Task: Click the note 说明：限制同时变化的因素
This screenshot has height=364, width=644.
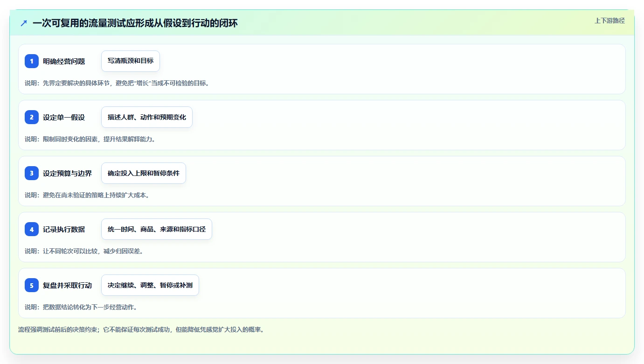Action: tap(90, 139)
